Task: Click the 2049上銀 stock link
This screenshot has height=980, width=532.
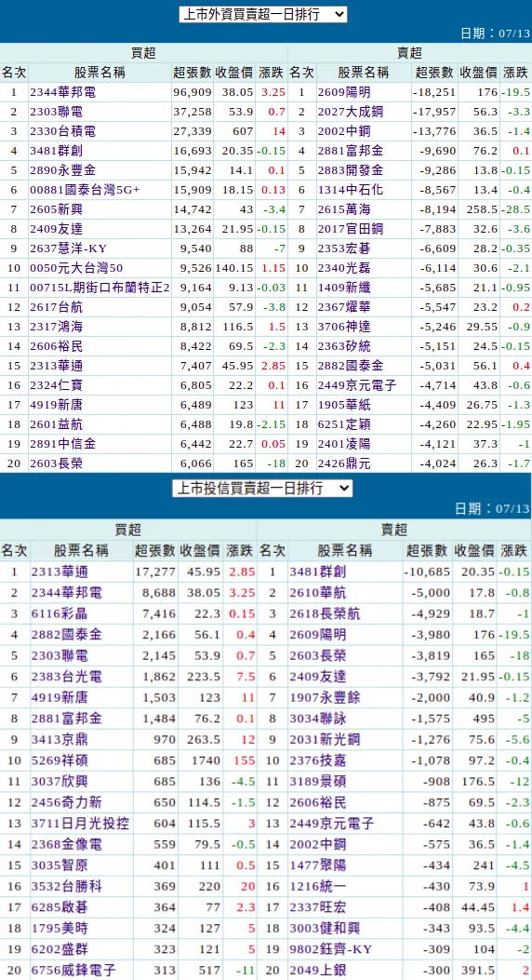Action: (x=318, y=971)
